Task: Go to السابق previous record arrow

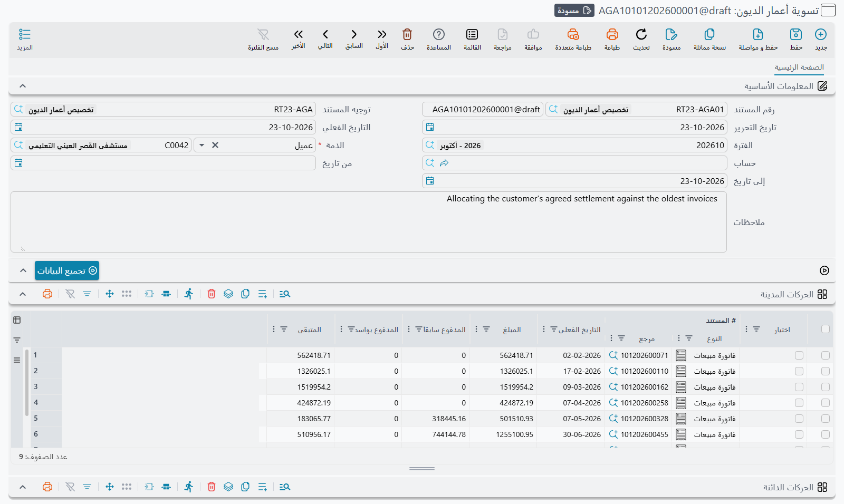Action: tap(354, 34)
